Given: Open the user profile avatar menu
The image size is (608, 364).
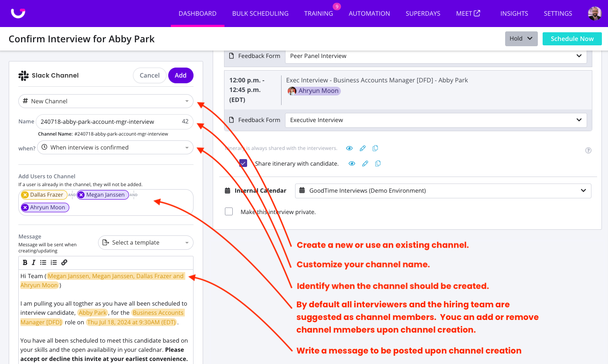Looking at the screenshot, I should [594, 14].
